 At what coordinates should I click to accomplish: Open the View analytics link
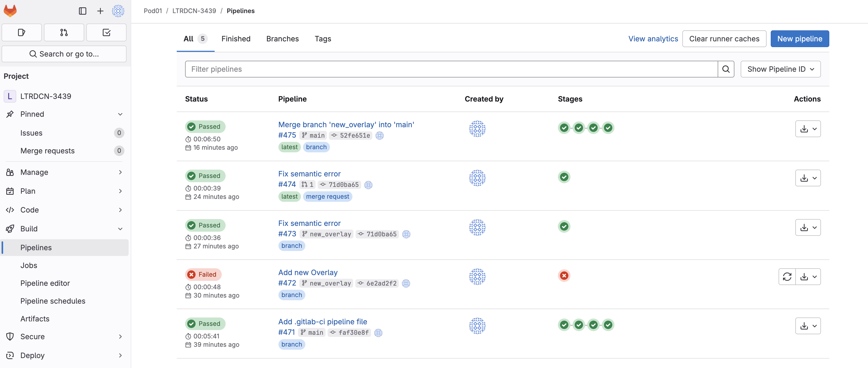653,39
